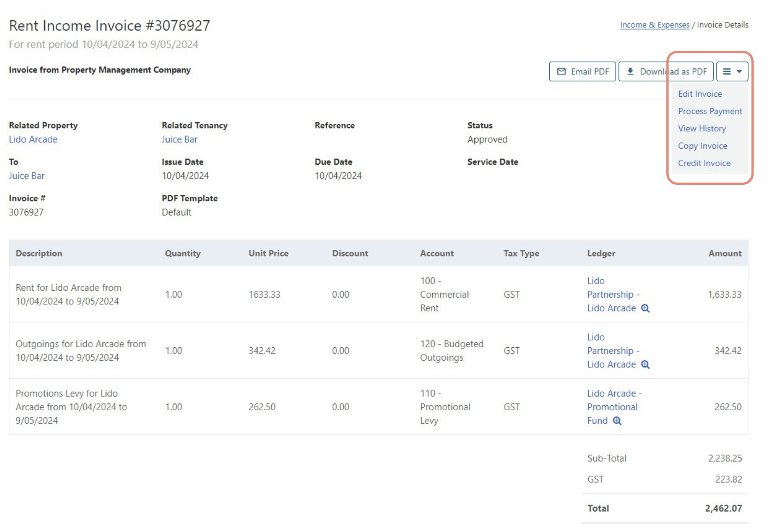Click the Issue Date value 10/04/2024
Viewport: 772px width, 532px height.
point(185,176)
